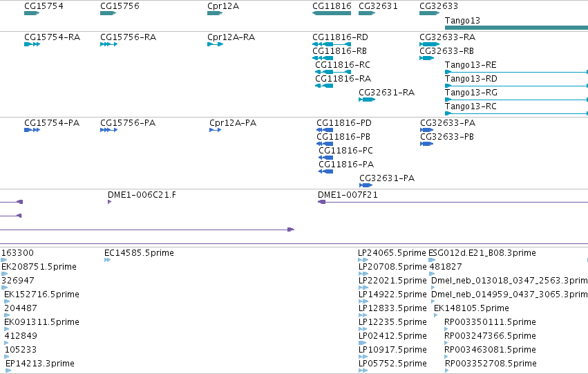
Task: Click the LP20708.5prime EST glyph
Action: click(363, 274)
